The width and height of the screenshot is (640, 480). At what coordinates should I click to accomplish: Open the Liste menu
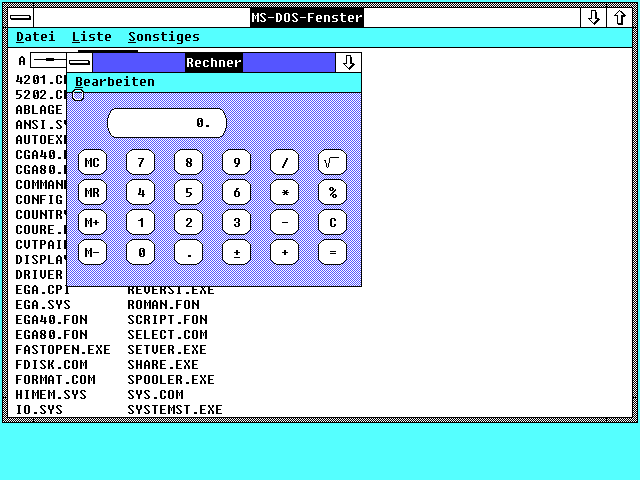point(92,37)
